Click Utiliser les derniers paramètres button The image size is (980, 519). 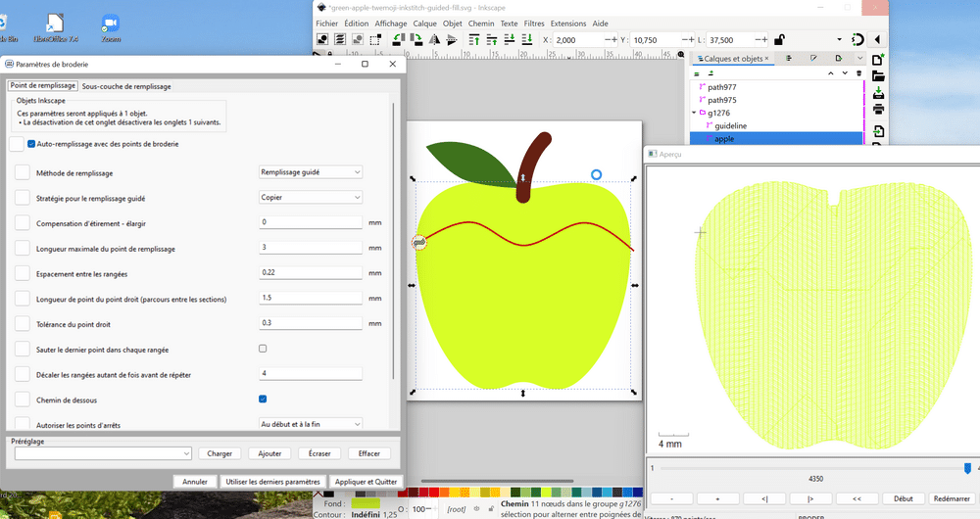pos(272,482)
